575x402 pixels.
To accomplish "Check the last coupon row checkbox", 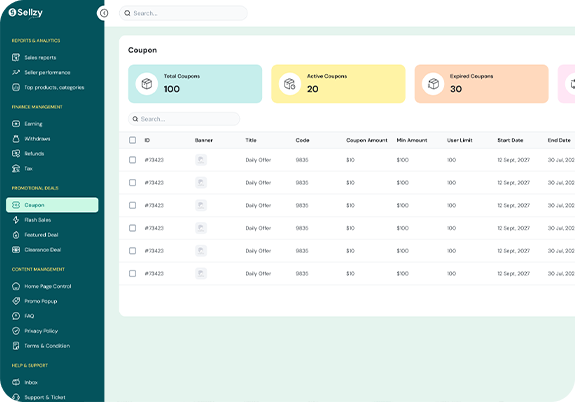I will pyautogui.click(x=132, y=274).
